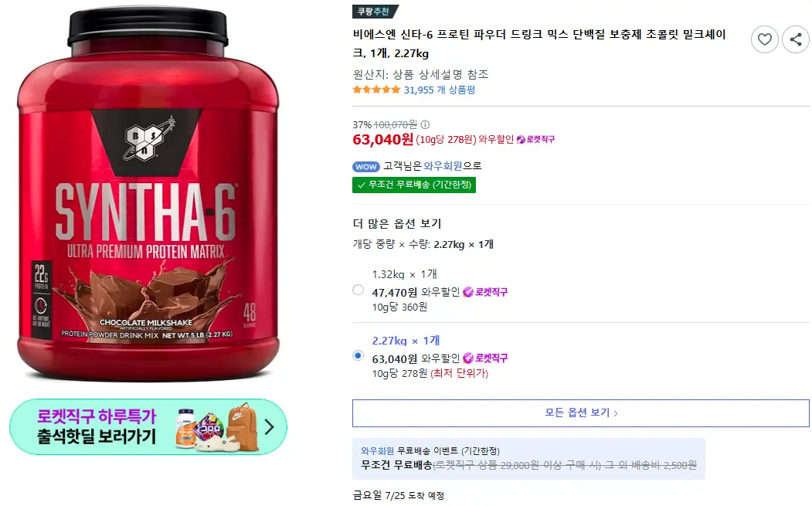Open the 모든 옵션 보기 expander
Screen dimensions: 812x506
coord(580,413)
